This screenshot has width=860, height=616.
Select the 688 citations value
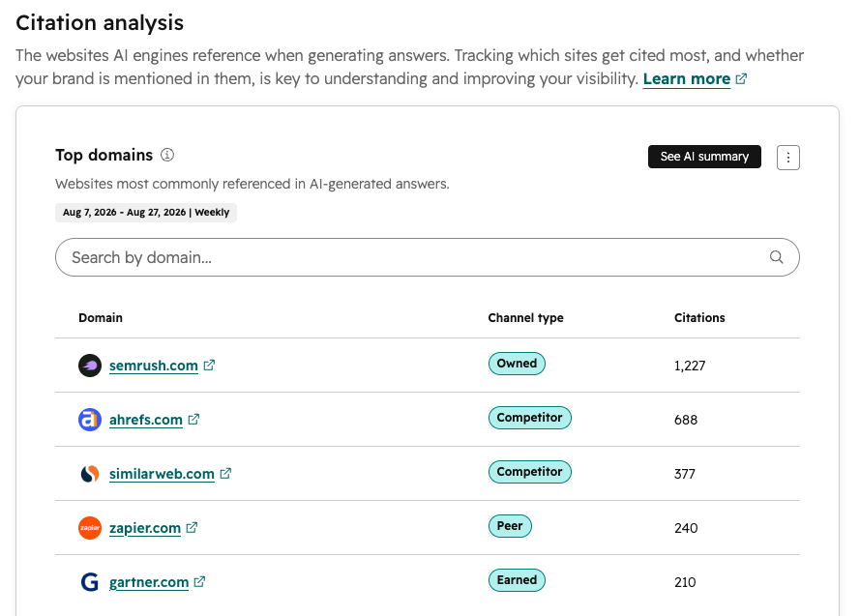(686, 420)
